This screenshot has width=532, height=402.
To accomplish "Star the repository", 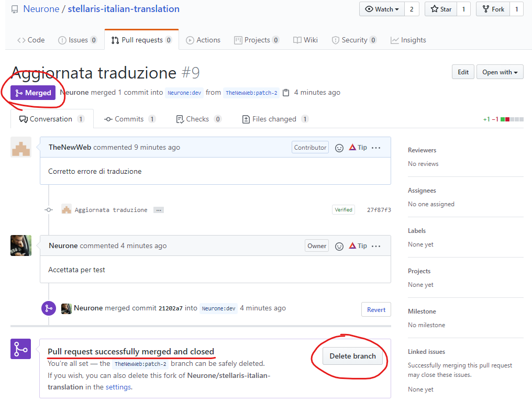I will (441, 9).
